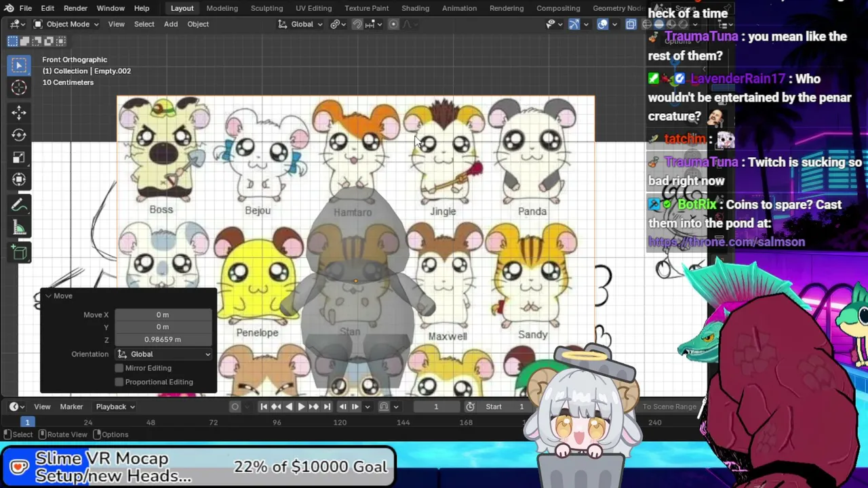This screenshot has width=868, height=488.
Task: Jump to previous keyframe
Action: point(276,407)
